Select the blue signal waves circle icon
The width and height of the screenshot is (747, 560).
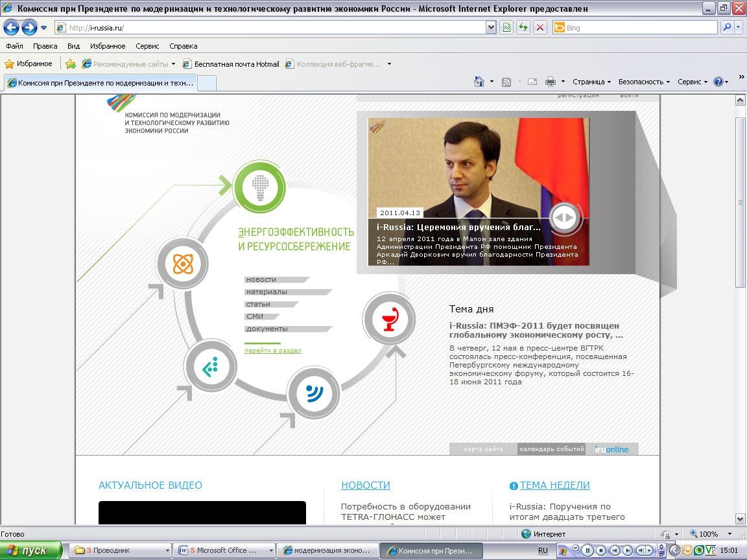313,393
